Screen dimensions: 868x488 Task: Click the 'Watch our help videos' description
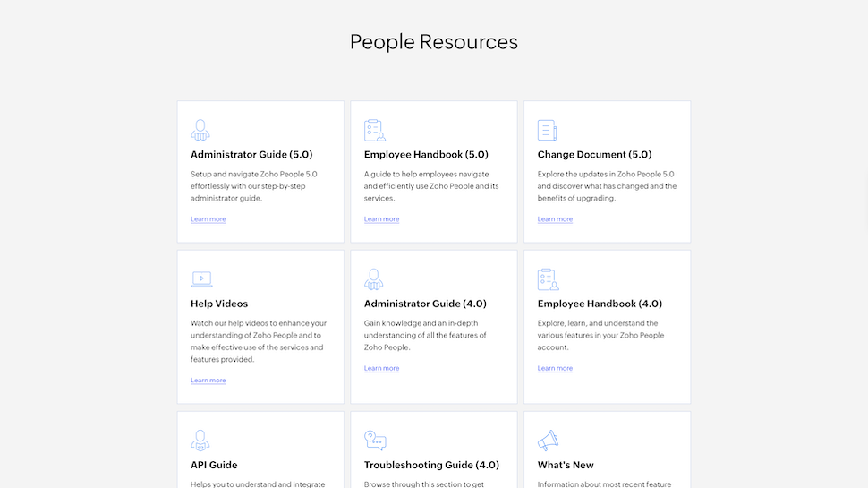pyautogui.click(x=259, y=341)
